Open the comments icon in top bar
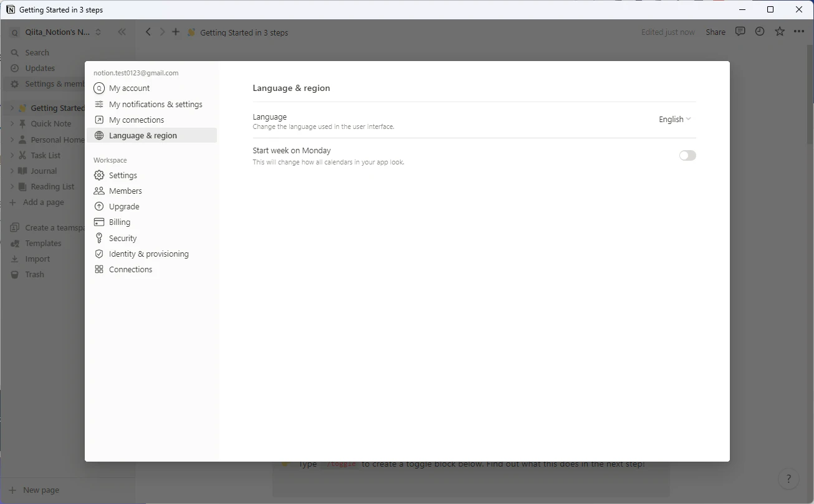This screenshot has width=814, height=504. click(740, 32)
